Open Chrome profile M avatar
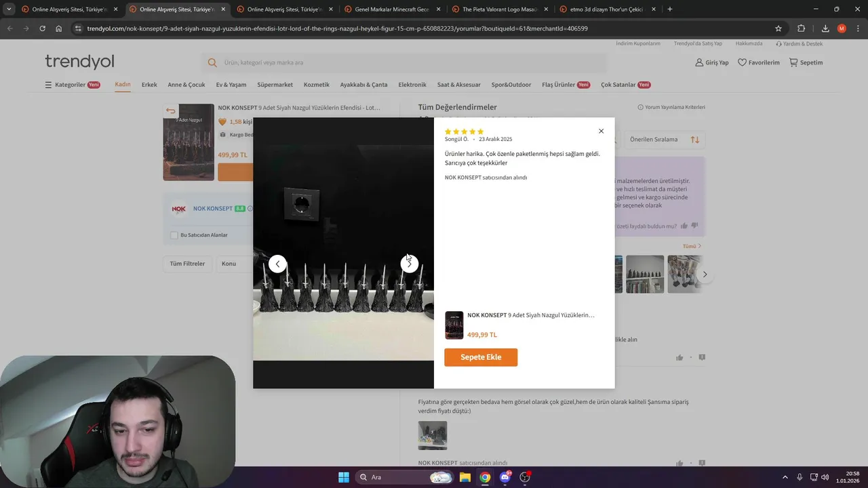 [842, 28]
